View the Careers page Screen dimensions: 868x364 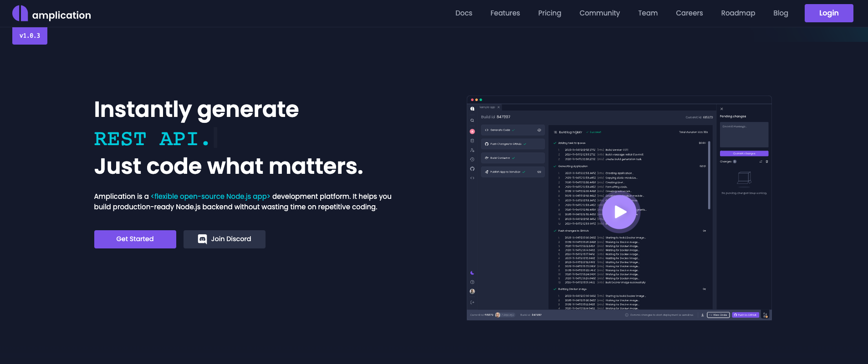(689, 13)
